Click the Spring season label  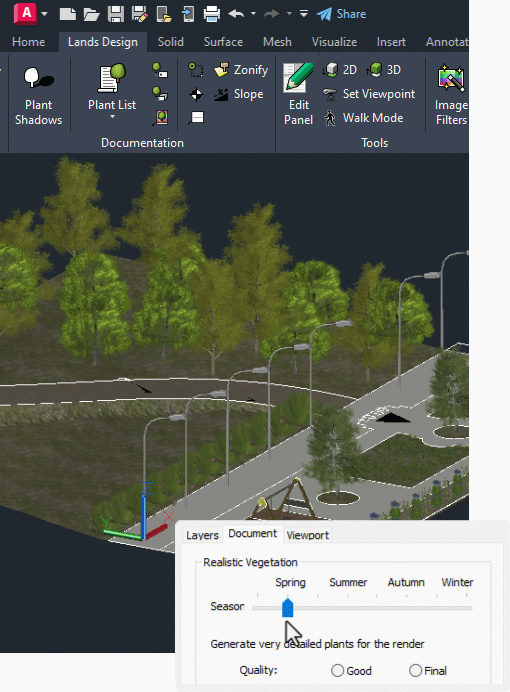pos(290,583)
